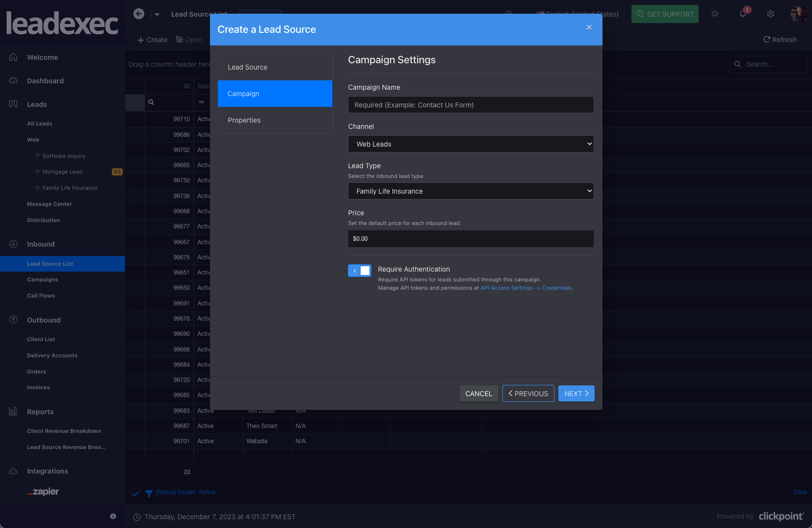The image size is (812, 528).
Task: Toggle the Require Authentication switch
Action: 360,271
